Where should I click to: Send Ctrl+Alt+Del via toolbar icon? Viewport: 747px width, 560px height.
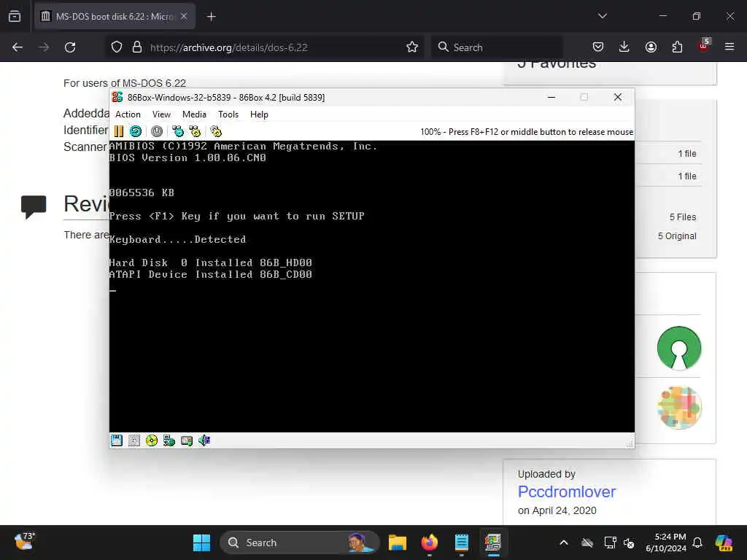[178, 131]
